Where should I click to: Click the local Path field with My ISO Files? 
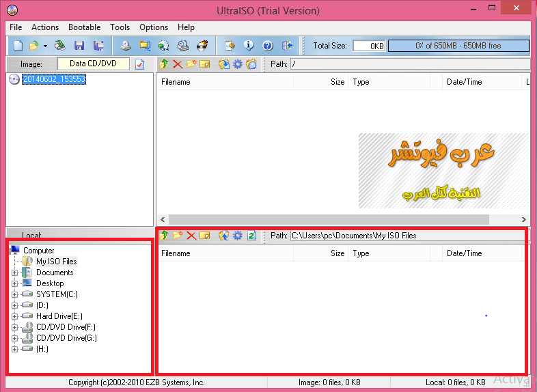(408, 236)
